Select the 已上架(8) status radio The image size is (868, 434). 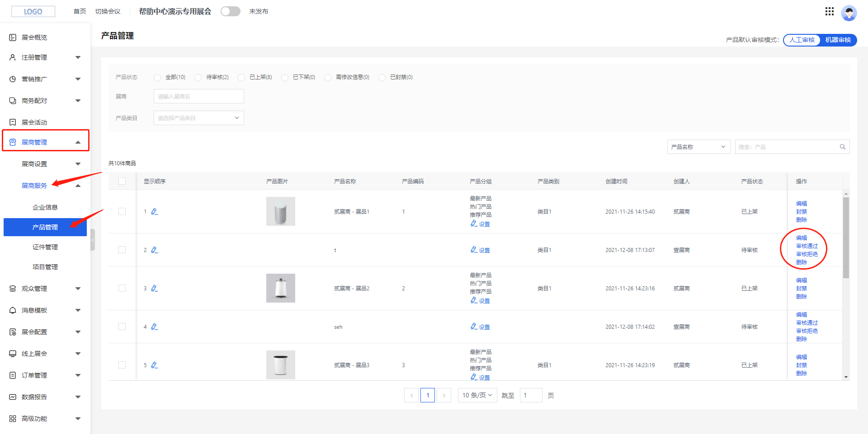pyautogui.click(x=241, y=77)
